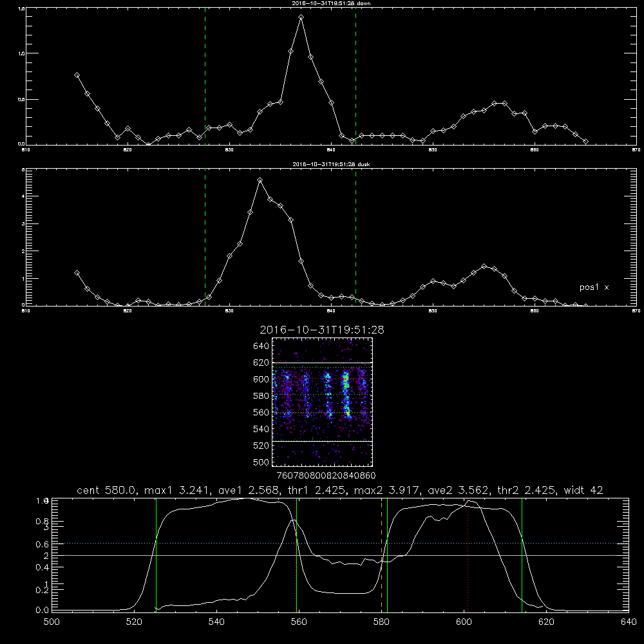The height and width of the screenshot is (644, 644).
Task: Select the 'thr2 2.425' value in stats line
Action: [x=527, y=490]
